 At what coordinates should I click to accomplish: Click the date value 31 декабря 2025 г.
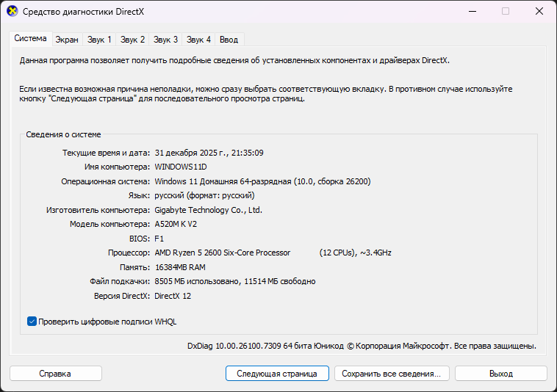(209, 153)
